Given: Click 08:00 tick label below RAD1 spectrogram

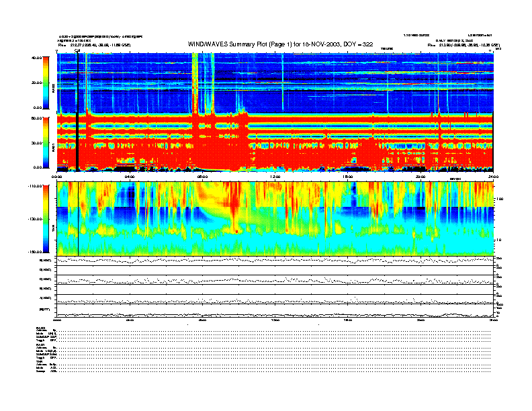Looking at the screenshot, I should coord(202,177).
